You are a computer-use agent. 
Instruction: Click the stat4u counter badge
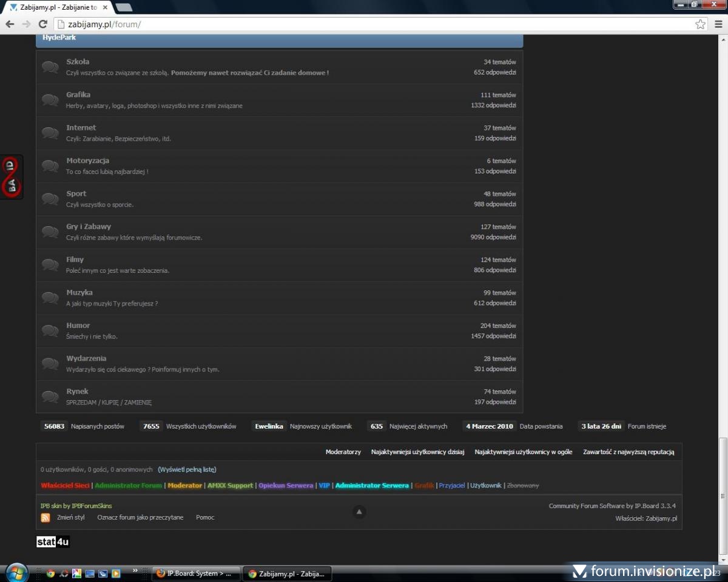(x=53, y=542)
